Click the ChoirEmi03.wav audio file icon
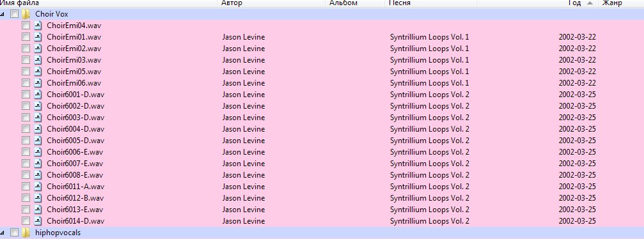 38,60
